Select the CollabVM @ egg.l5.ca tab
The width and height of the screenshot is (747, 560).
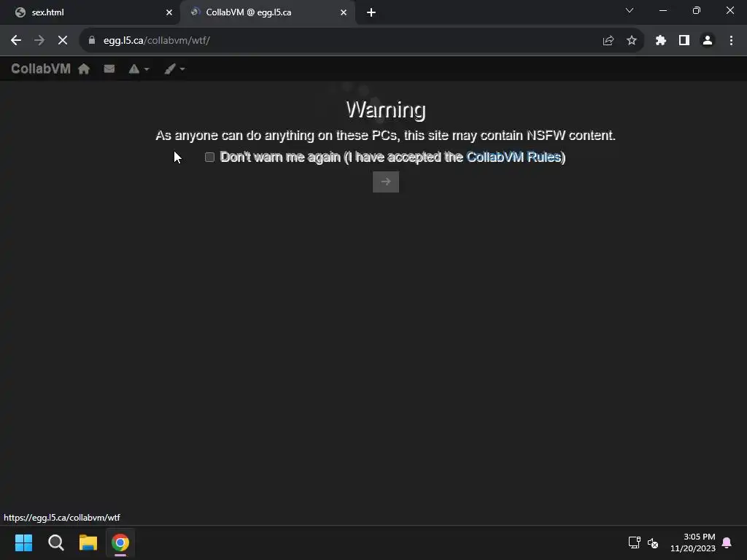pos(267,12)
